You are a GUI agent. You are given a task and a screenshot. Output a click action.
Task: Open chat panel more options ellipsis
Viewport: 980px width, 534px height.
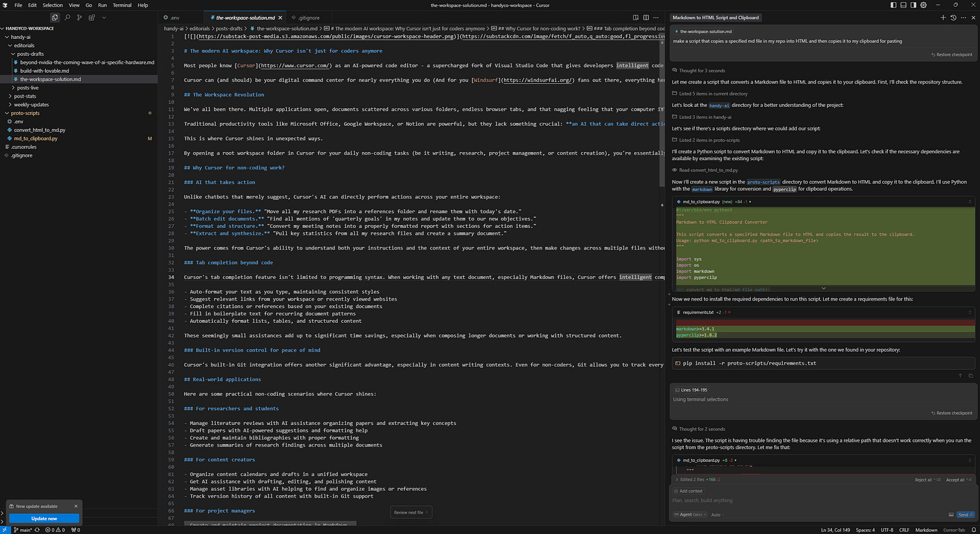click(x=963, y=17)
